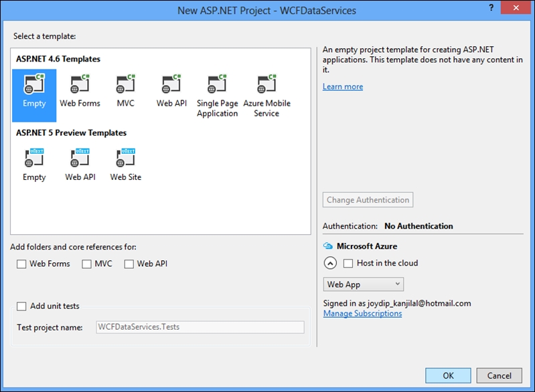Select the Empty ASP.NET 4.6 template
Screen dimensions: 535x392
[34, 96]
